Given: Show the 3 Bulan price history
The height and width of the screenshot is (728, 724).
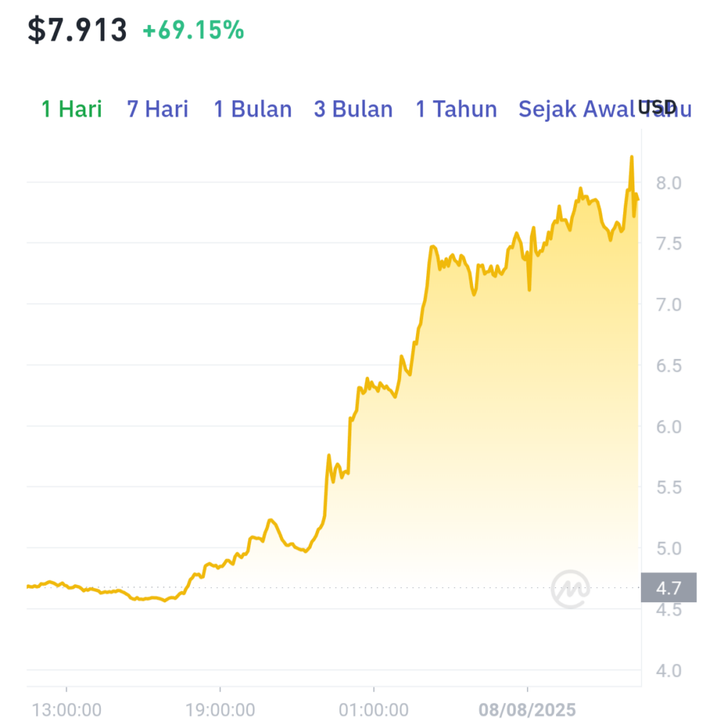Looking at the screenshot, I should click(x=353, y=109).
